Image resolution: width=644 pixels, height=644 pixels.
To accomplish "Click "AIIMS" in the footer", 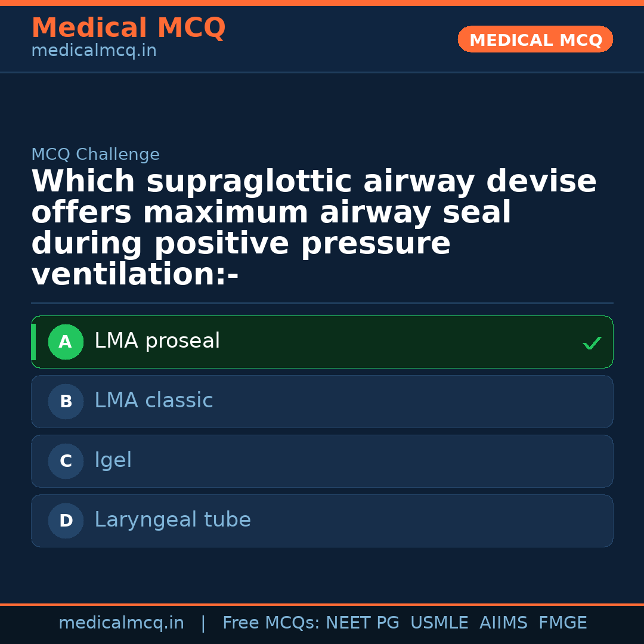I will pos(503,623).
